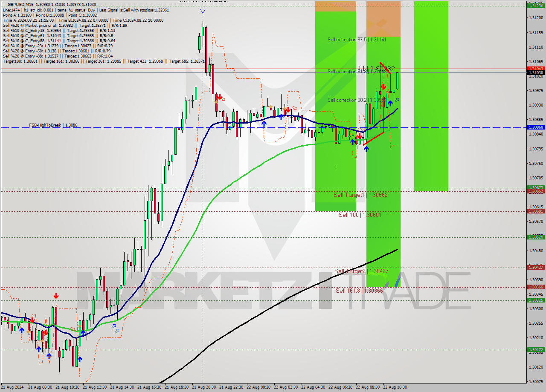Click the 1.30860 price tag on axis
The width and height of the screenshot is (546, 392).
click(x=536, y=127)
